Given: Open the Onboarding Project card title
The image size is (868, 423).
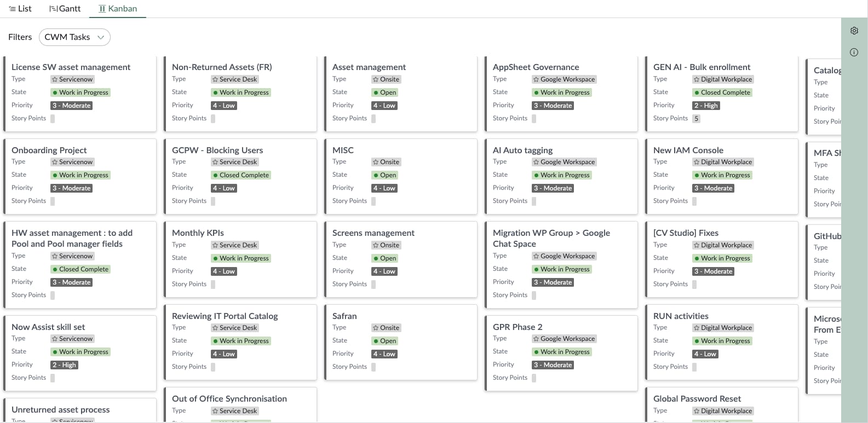Looking at the screenshot, I should (x=49, y=150).
